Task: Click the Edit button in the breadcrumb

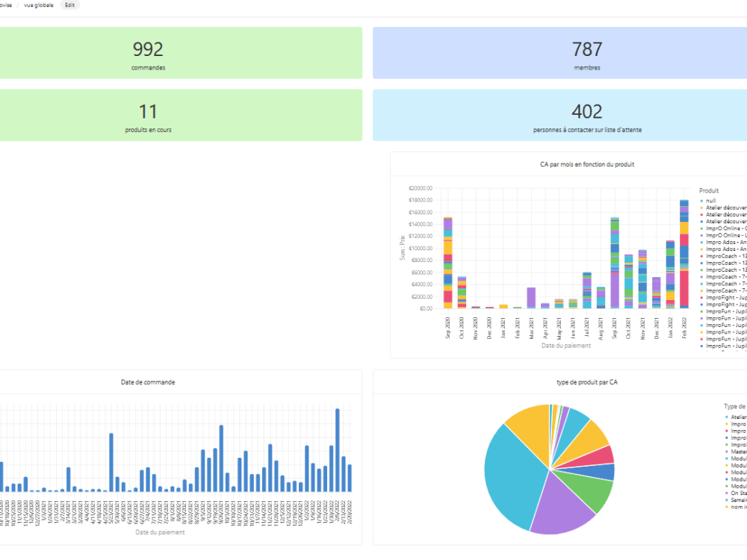Action: [69, 4]
